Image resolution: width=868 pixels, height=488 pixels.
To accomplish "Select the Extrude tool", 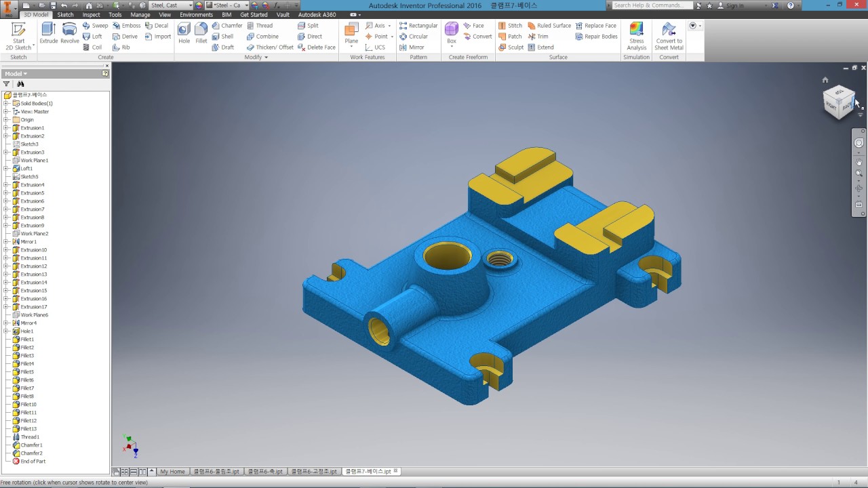I will click(49, 33).
